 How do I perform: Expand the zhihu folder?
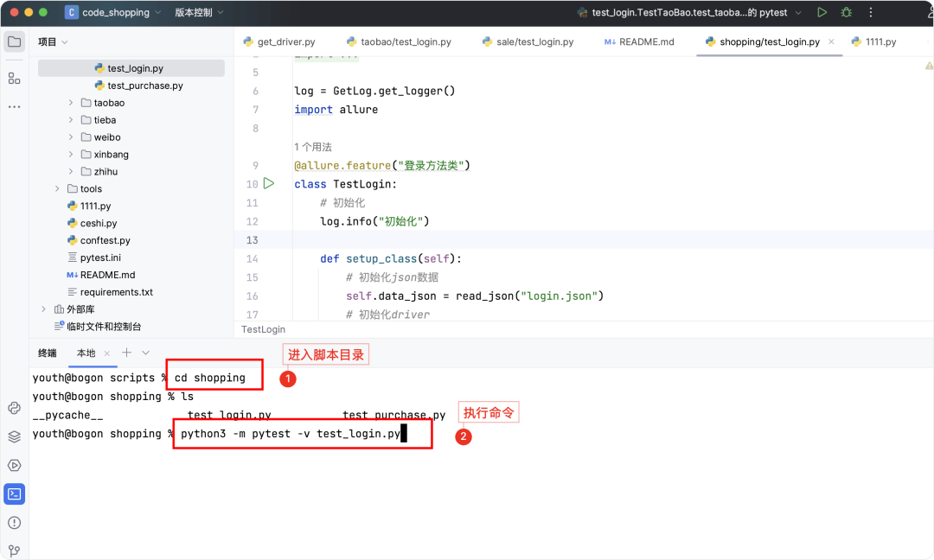click(x=71, y=172)
